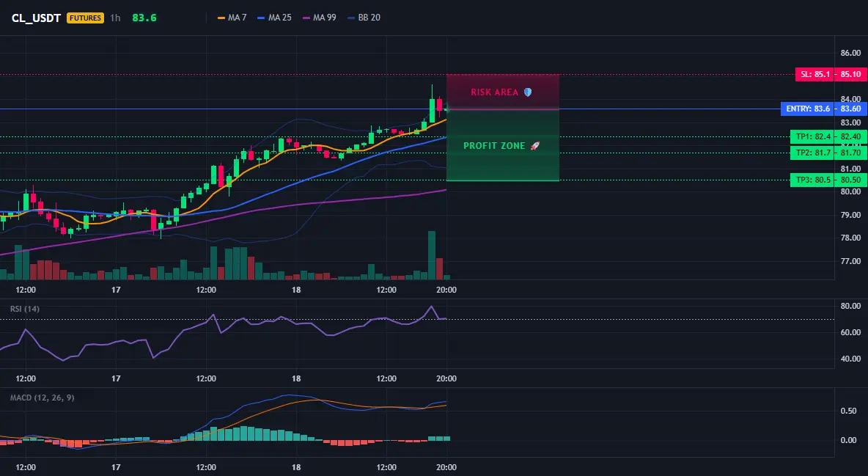Toggle the MA 25 indicator legend
The width and height of the screenshot is (868, 476).
275,18
